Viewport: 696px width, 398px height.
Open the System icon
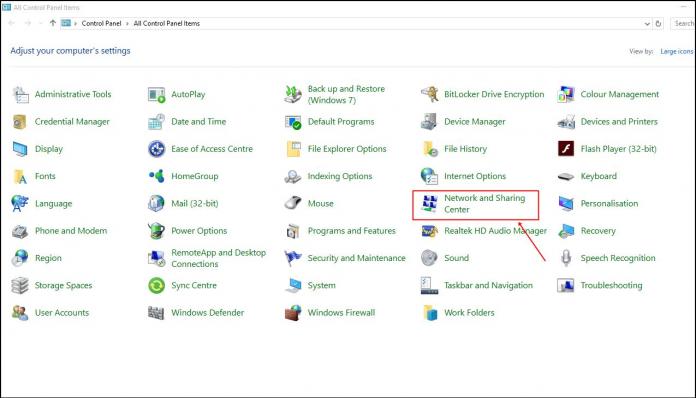[x=293, y=286]
